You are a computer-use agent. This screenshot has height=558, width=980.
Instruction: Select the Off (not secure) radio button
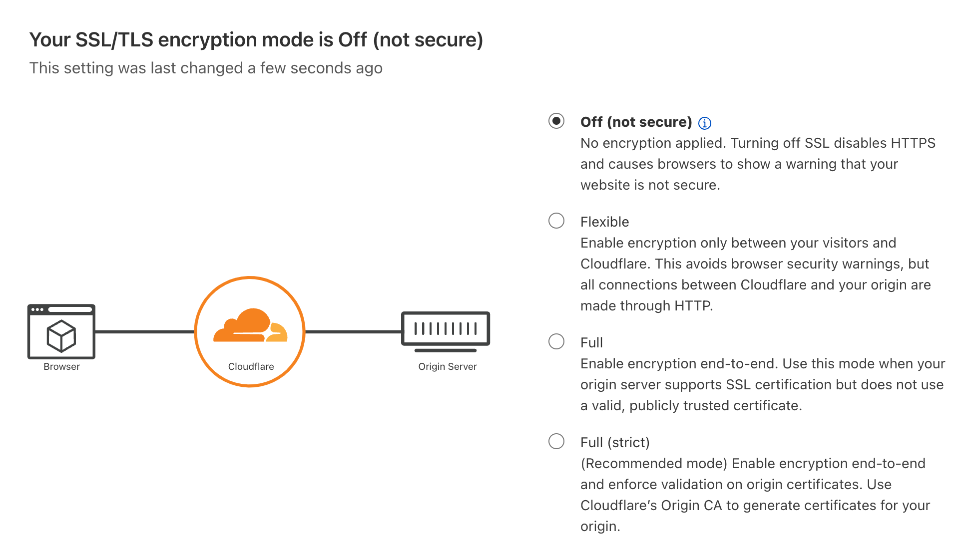(x=556, y=121)
